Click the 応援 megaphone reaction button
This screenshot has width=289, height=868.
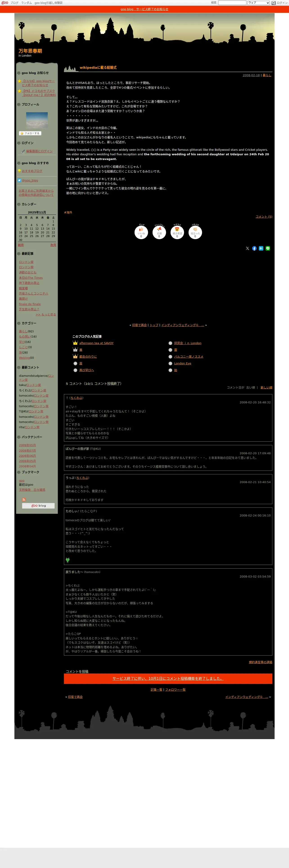pyautogui.click(x=159, y=232)
